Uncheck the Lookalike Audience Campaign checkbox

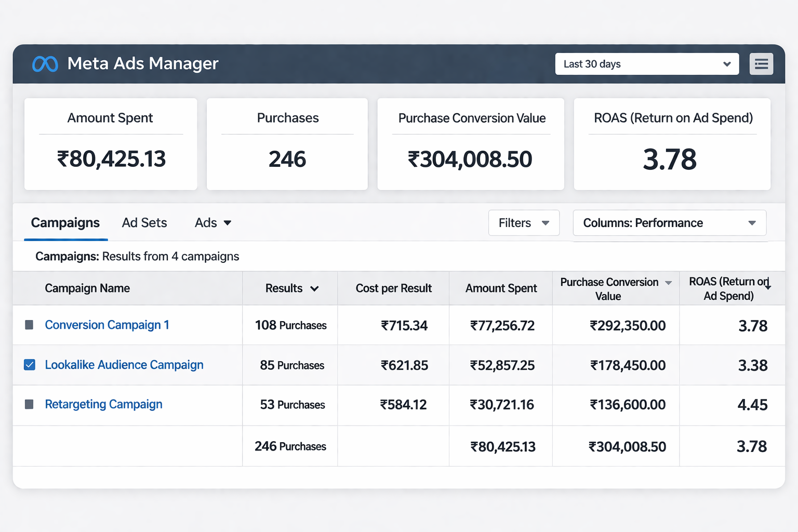click(30, 365)
